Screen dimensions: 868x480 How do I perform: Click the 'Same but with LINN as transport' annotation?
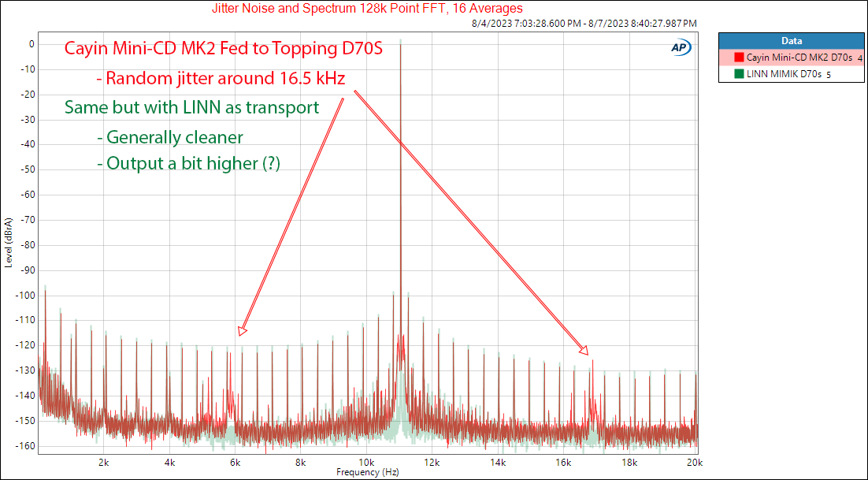(191, 107)
